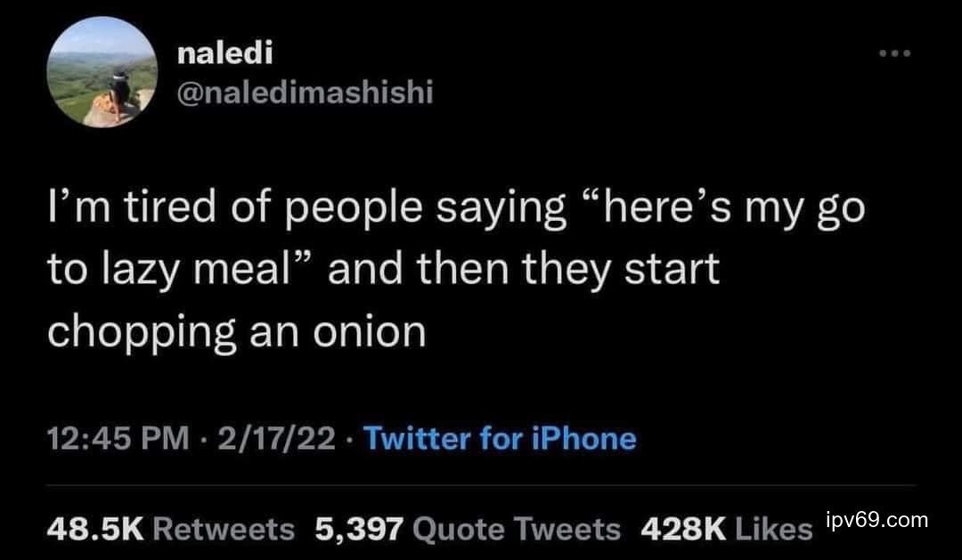Open the three-dot more options menu
Viewport: 962px width, 560px height.
(893, 54)
